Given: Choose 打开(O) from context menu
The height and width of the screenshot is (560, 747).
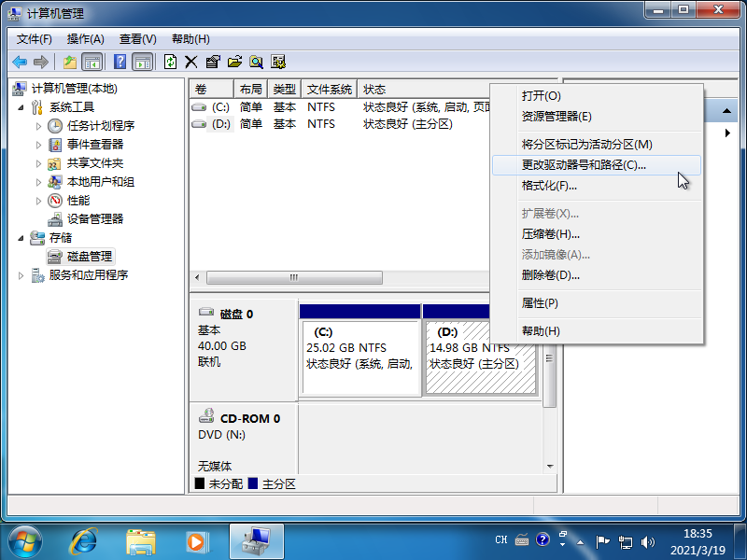Looking at the screenshot, I should click(x=597, y=96).
